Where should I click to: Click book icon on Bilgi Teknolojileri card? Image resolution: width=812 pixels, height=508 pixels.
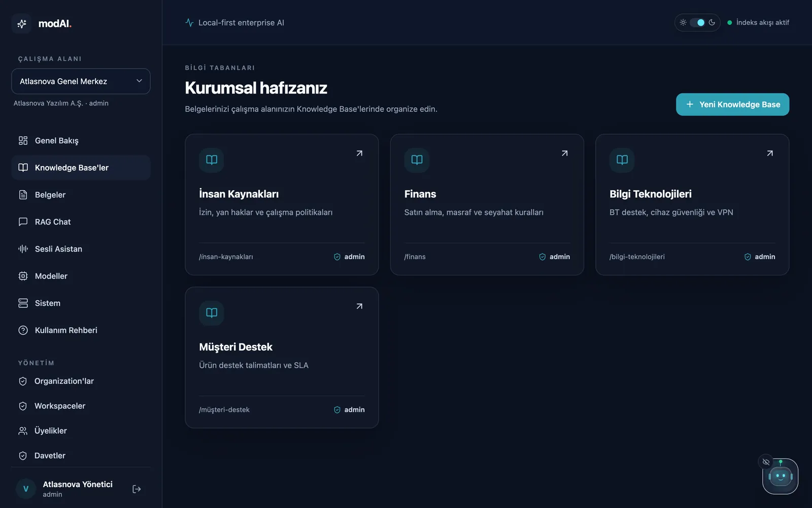pyautogui.click(x=622, y=160)
